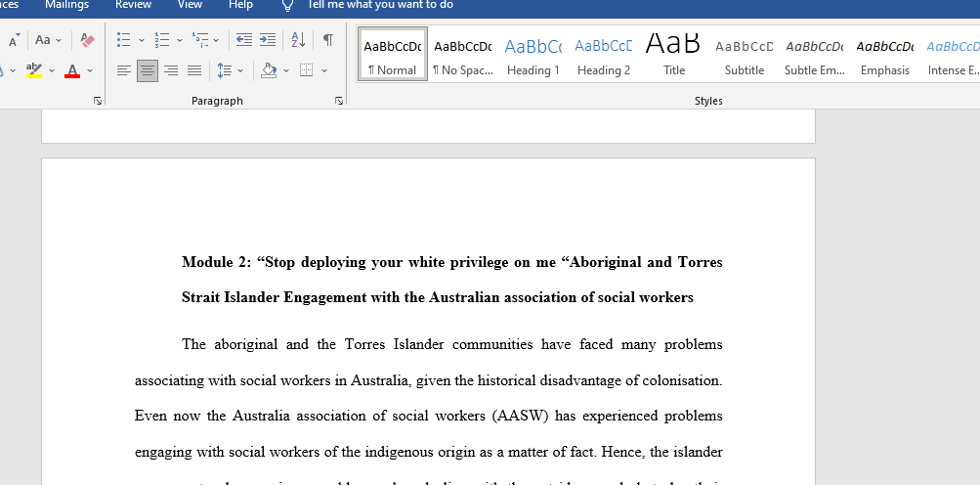Image resolution: width=980 pixels, height=485 pixels.
Task: Toggle Justify alignment
Action: (x=194, y=70)
